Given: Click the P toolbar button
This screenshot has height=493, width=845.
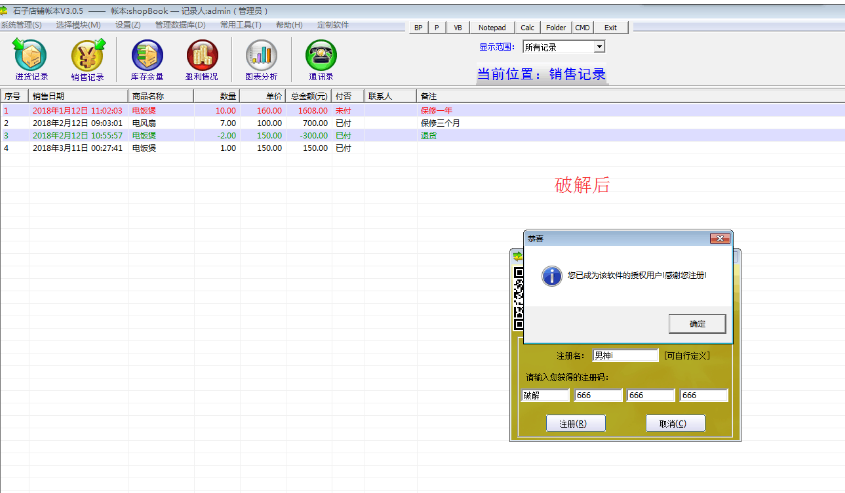Looking at the screenshot, I should (x=437, y=27).
